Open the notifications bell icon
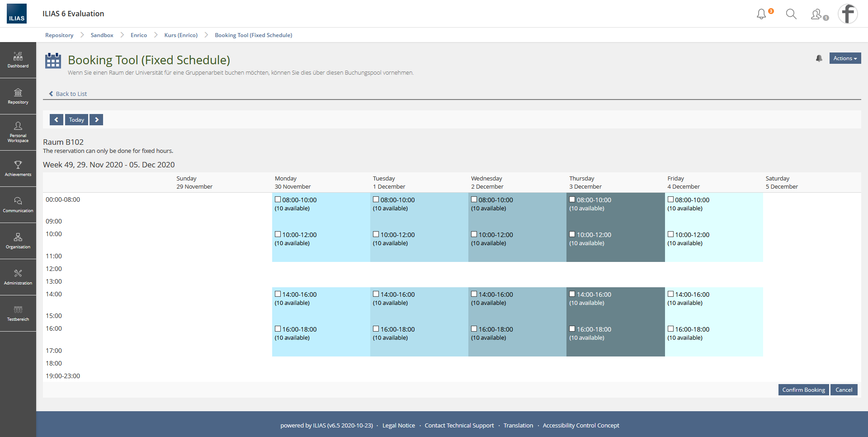This screenshot has width=868, height=437. click(x=762, y=14)
